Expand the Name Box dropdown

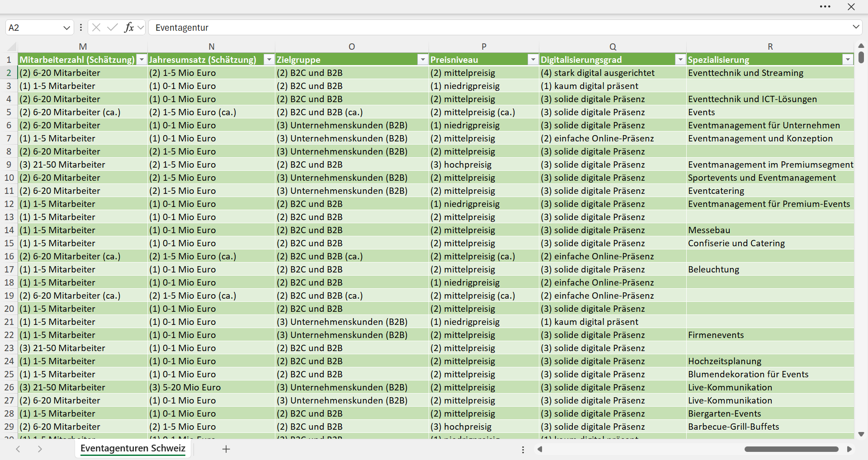tap(66, 28)
